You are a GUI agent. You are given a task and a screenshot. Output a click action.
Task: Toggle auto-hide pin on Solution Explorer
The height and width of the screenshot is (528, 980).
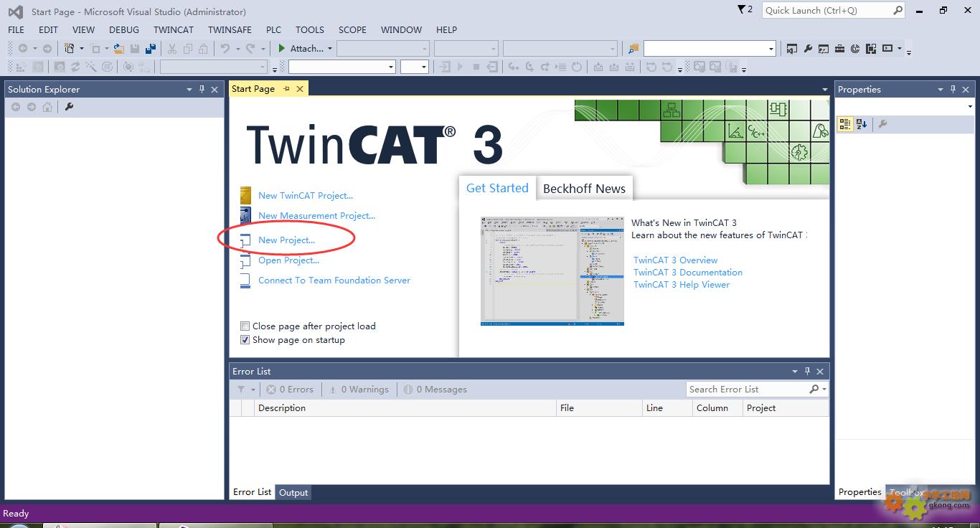coord(202,90)
